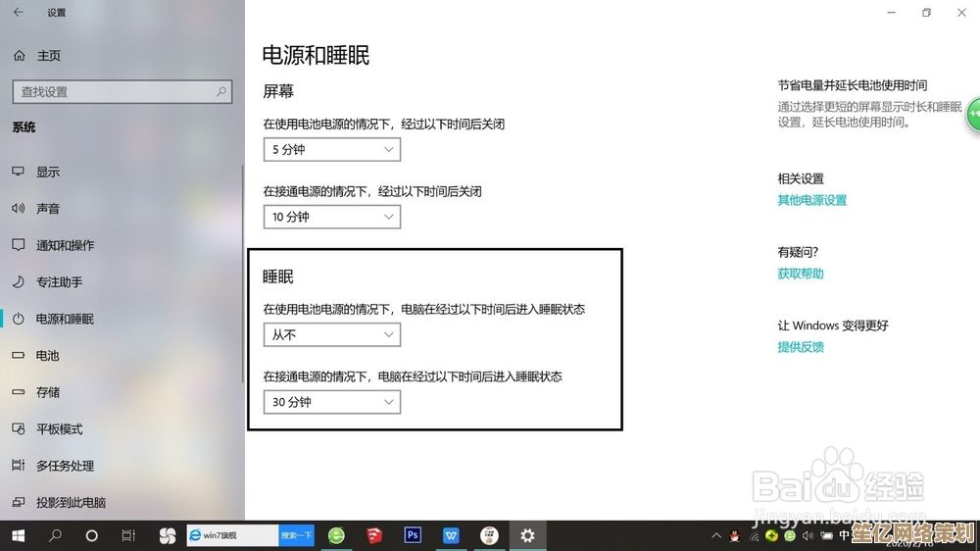Open the Windows Start menu
Image resolution: width=980 pixels, height=551 pixels.
(x=18, y=535)
